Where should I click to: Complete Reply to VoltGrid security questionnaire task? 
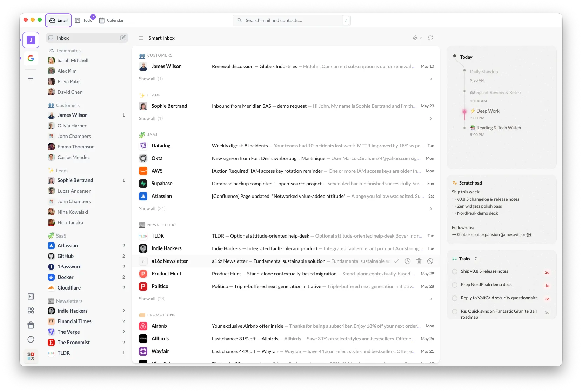pyautogui.click(x=455, y=298)
